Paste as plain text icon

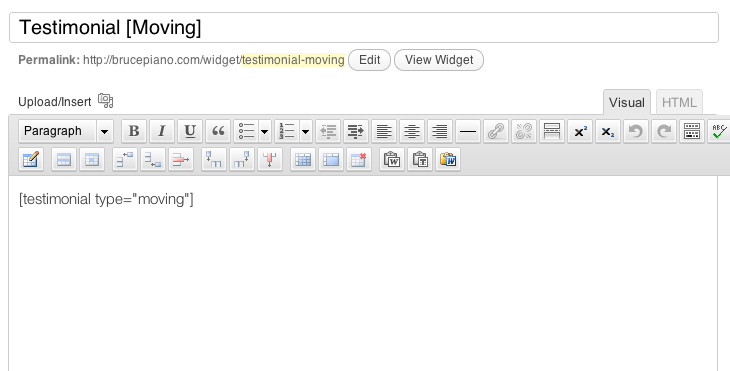click(420, 160)
